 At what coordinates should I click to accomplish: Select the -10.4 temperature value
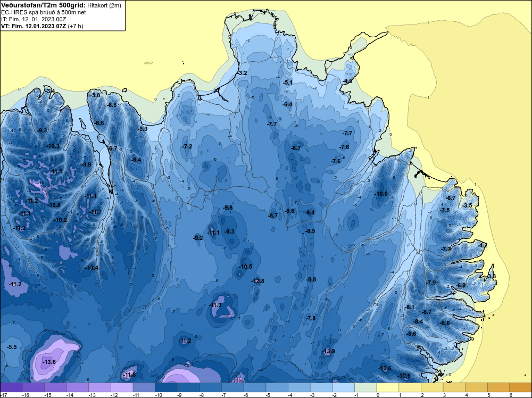click(x=92, y=268)
